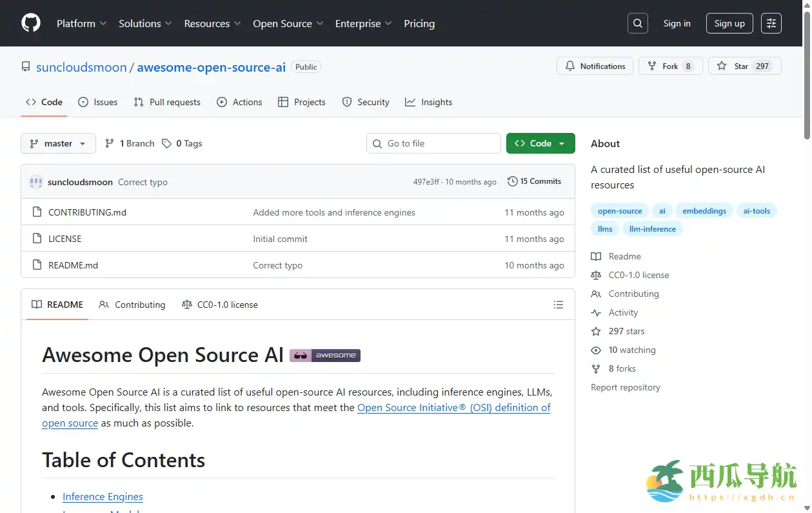The width and height of the screenshot is (812, 513).
Task: Open the command palette icon in the header
Action: coord(771,23)
